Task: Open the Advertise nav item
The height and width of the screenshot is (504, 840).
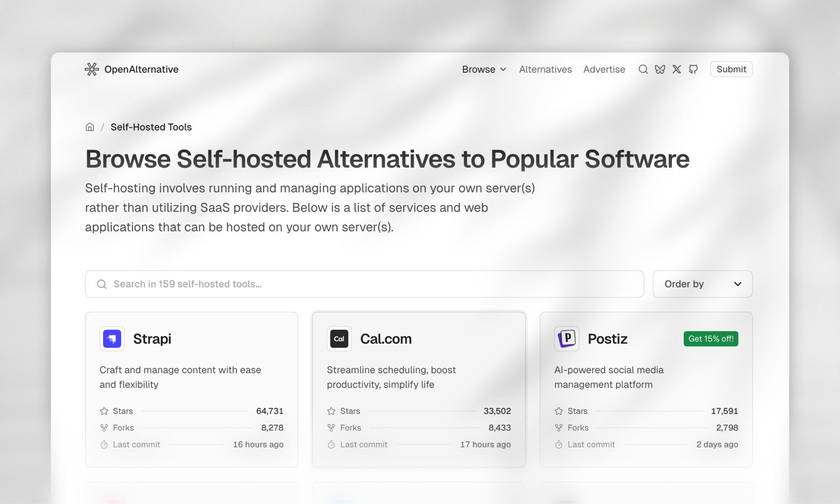Action: point(604,69)
